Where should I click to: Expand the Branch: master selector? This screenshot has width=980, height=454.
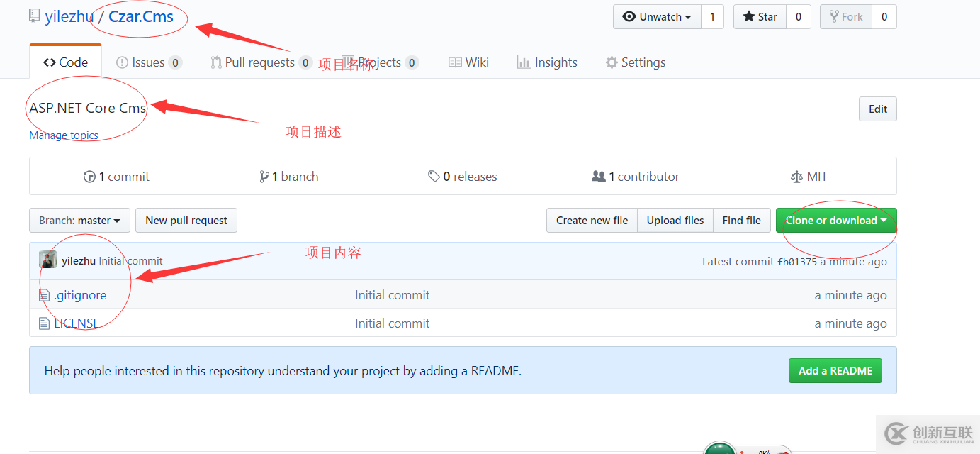coord(79,221)
